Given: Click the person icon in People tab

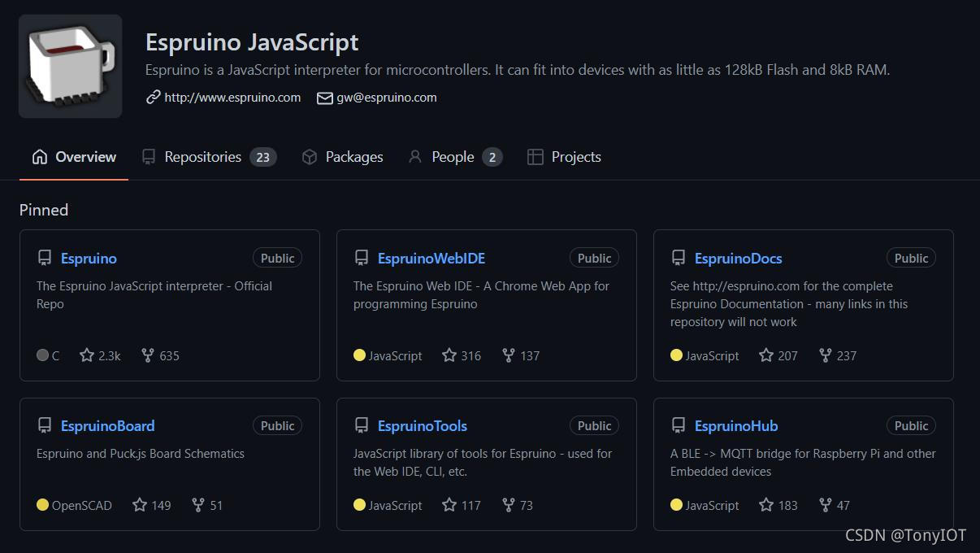Looking at the screenshot, I should [x=414, y=157].
